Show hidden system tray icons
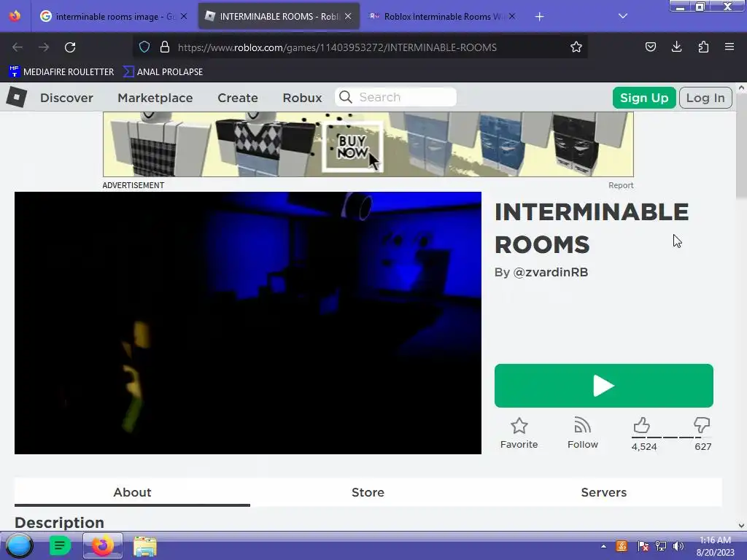This screenshot has width=747, height=560. point(603,546)
